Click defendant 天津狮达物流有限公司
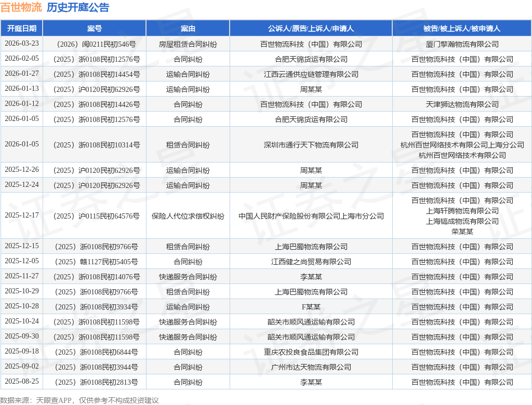The height and width of the screenshot is (405, 532). click(462, 104)
